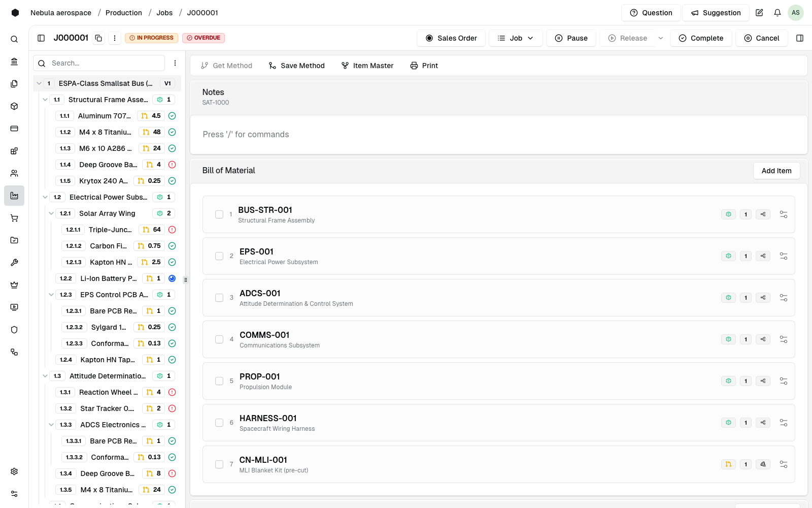
Task: Open the users icon in left sidebar
Action: [14, 173]
